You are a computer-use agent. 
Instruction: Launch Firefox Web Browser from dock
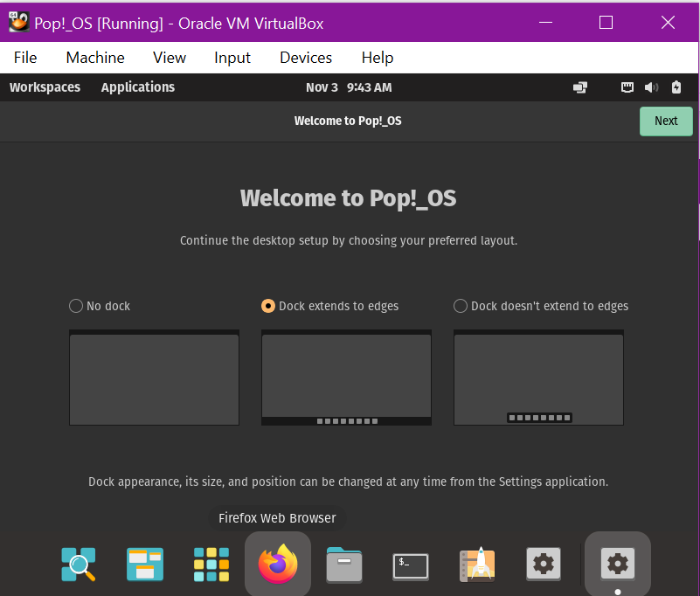tap(278, 564)
